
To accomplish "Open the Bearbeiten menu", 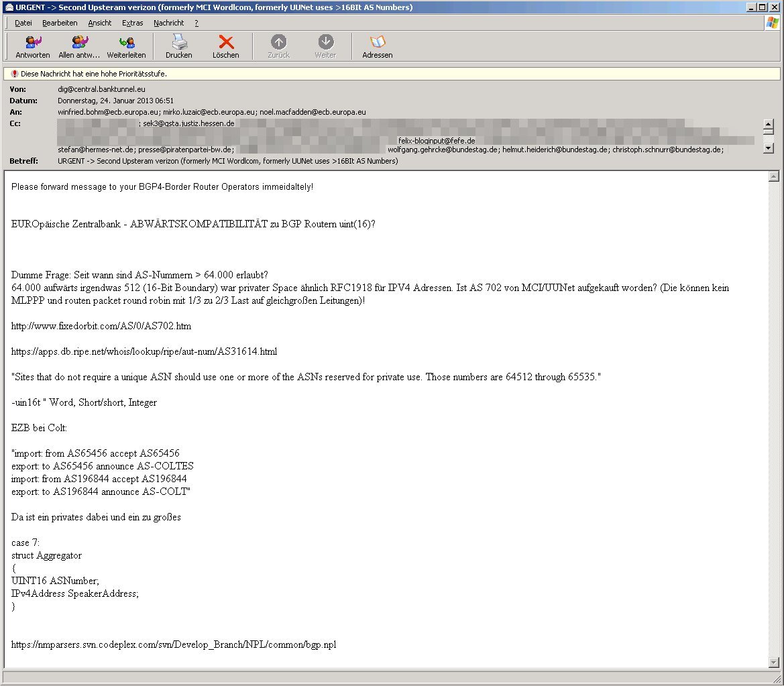I will tap(60, 23).
